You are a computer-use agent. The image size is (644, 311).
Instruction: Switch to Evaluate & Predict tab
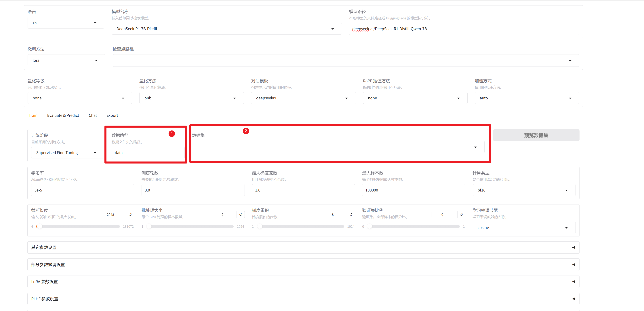pos(63,115)
